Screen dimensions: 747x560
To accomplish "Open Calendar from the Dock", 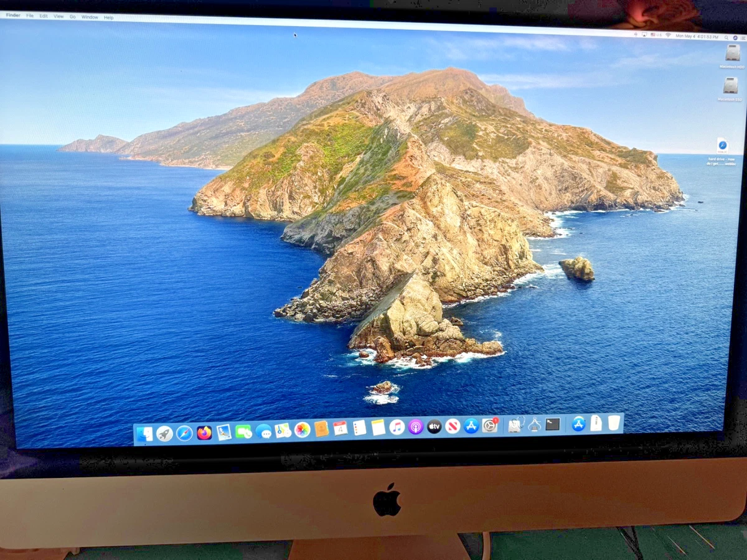I will (340, 428).
